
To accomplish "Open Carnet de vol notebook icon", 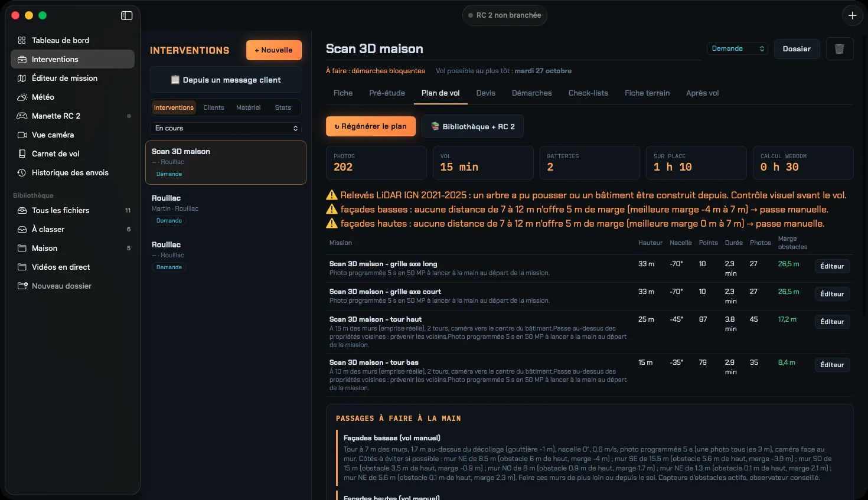I will click(22, 153).
